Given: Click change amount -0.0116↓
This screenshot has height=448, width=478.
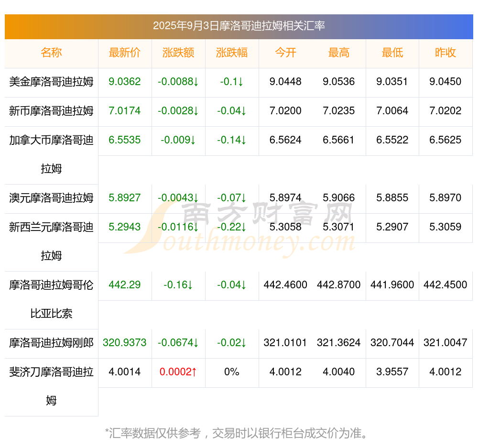Looking at the screenshot, I should click(x=178, y=227).
